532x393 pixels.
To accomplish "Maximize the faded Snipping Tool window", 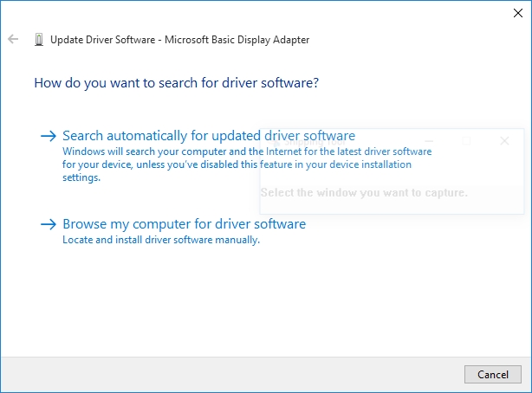I will coord(467,140).
